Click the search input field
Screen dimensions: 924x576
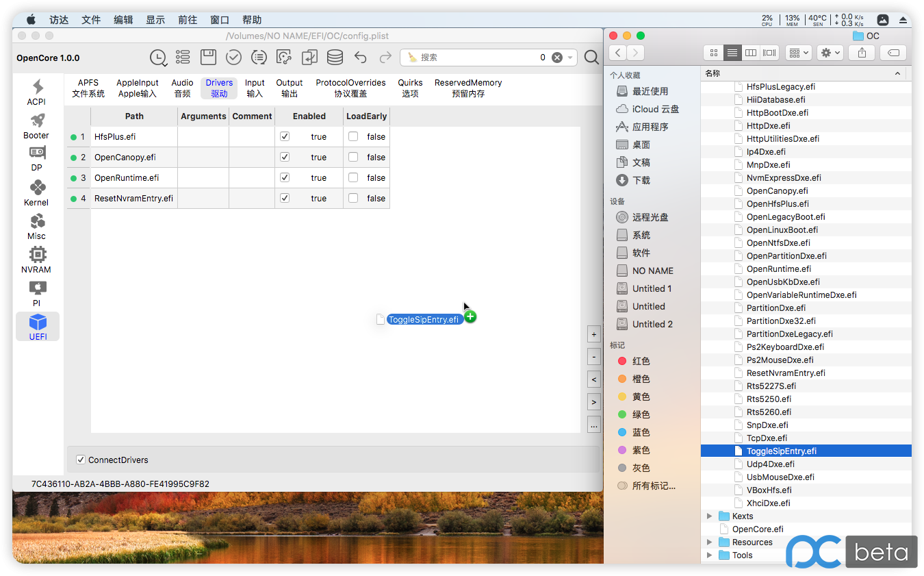coord(479,58)
